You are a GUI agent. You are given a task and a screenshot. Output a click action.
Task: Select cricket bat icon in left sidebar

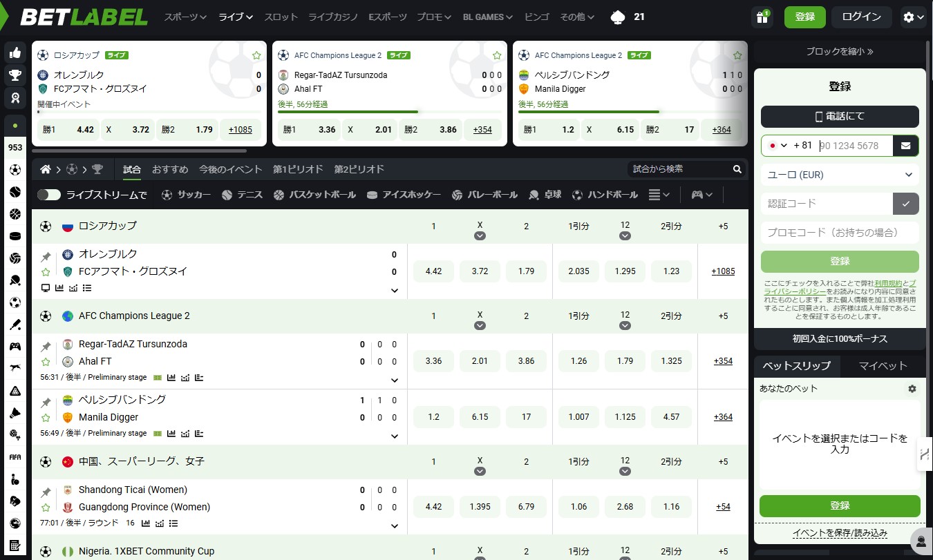pyautogui.click(x=15, y=325)
